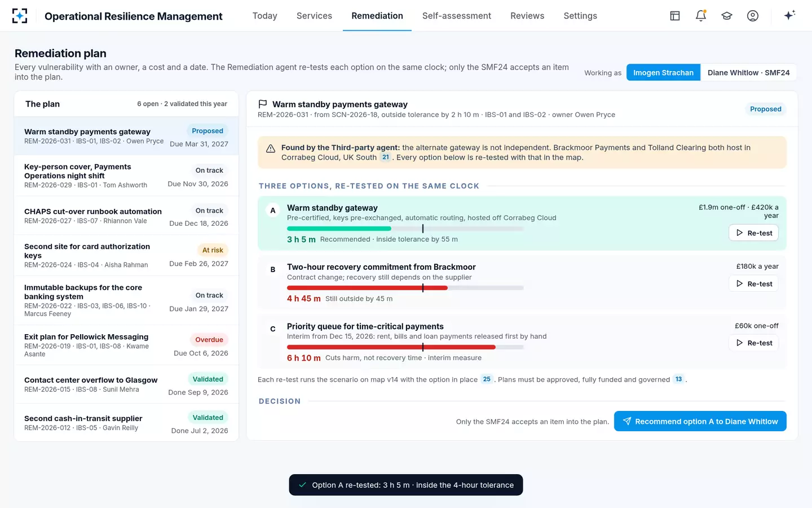Re-test option C Priority queue
This screenshot has width=812, height=508.
tap(754, 343)
